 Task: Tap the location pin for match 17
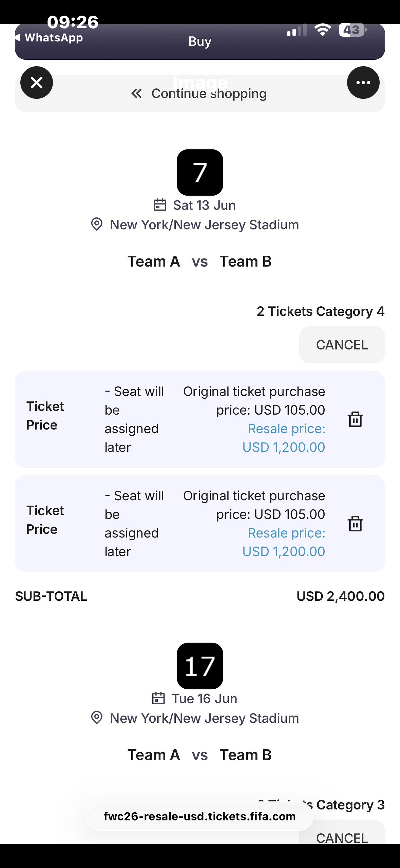97,718
